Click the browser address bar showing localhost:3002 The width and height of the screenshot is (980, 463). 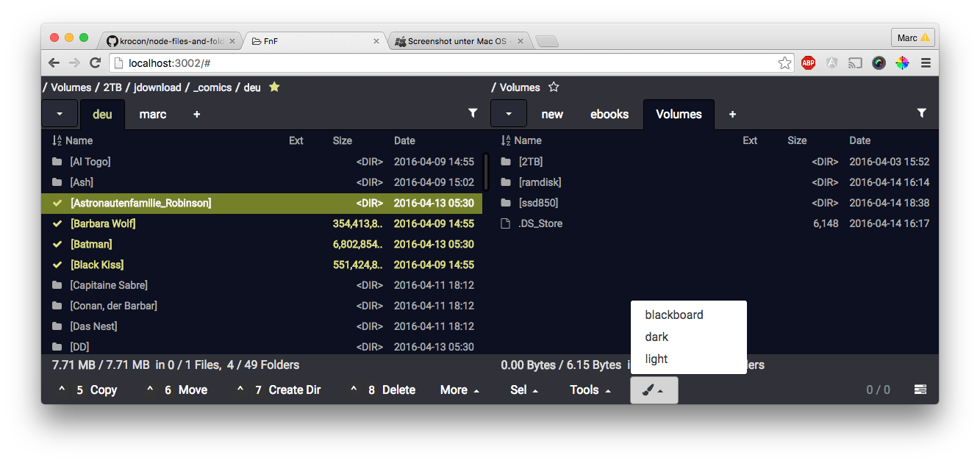[x=441, y=63]
